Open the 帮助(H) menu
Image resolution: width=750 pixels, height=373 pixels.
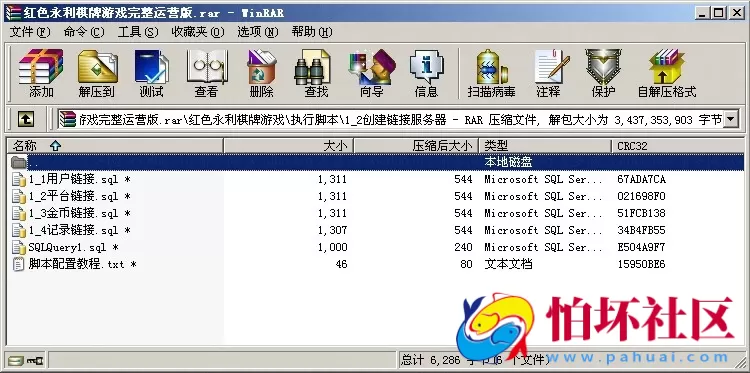(x=312, y=32)
